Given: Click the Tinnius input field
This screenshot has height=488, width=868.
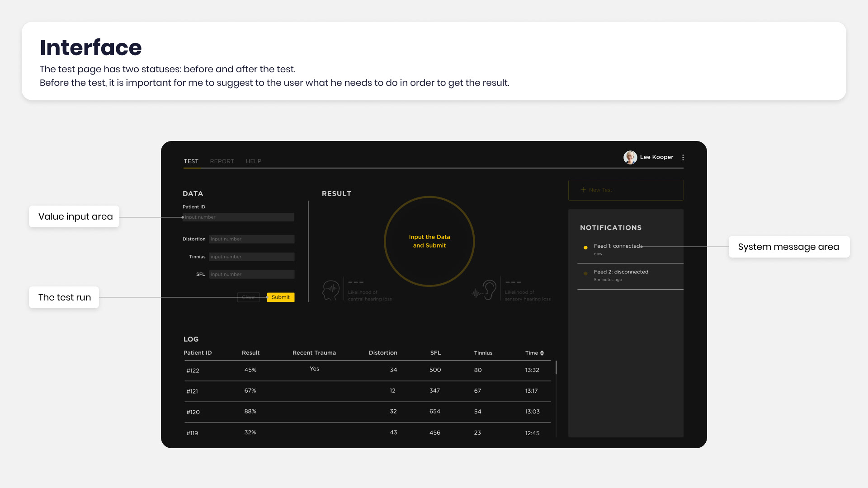Looking at the screenshot, I should (251, 257).
